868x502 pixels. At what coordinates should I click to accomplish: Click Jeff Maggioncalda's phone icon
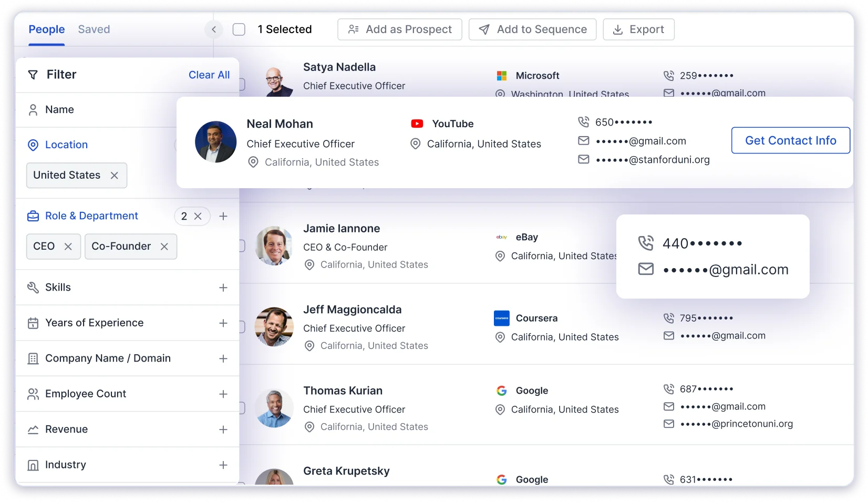[x=669, y=318]
